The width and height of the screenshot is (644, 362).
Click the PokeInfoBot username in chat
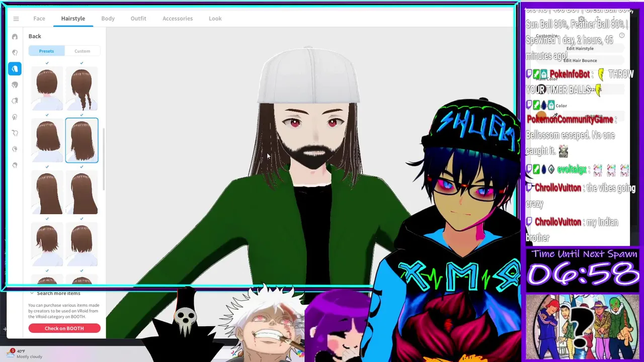(570, 74)
